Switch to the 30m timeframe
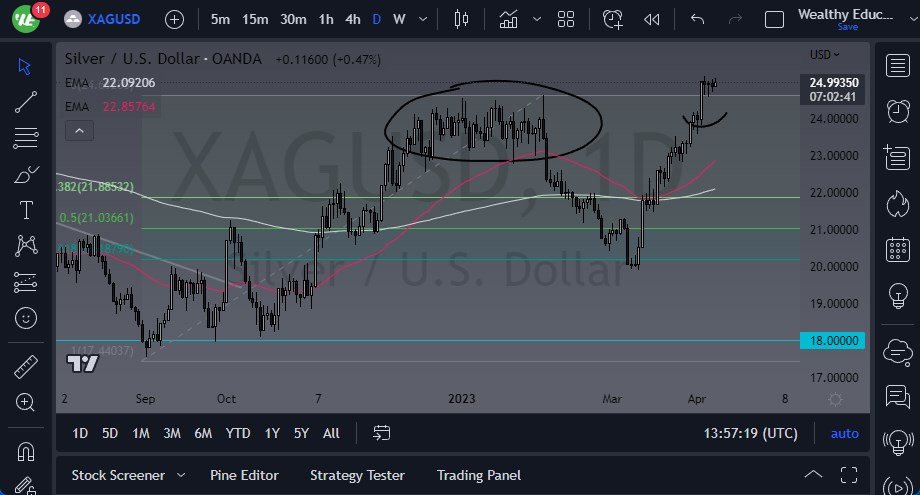This screenshot has height=495, width=920. coord(293,19)
